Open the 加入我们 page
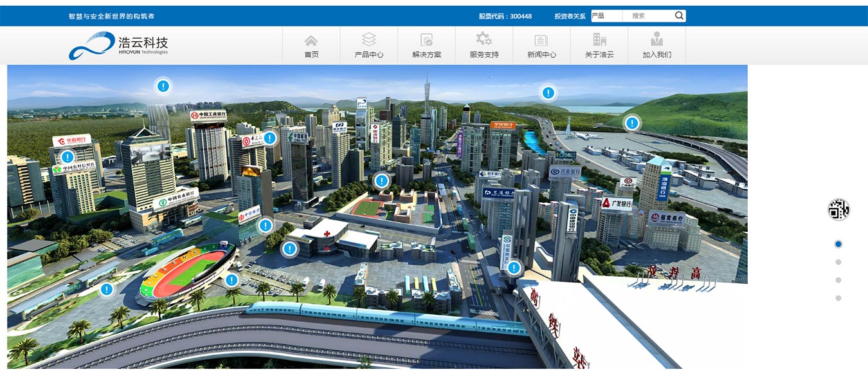Viewport: 868px width, 374px height. pyautogui.click(x=656, y=46)
